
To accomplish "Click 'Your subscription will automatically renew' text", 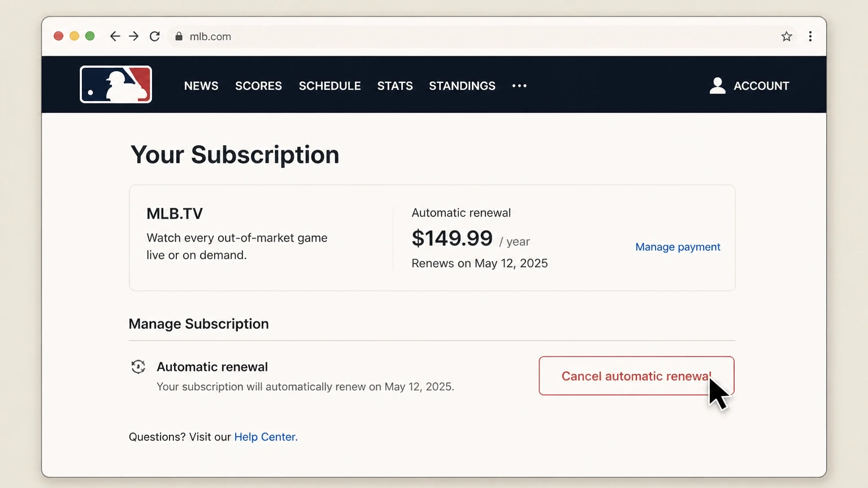I will [x=305, y=387].
